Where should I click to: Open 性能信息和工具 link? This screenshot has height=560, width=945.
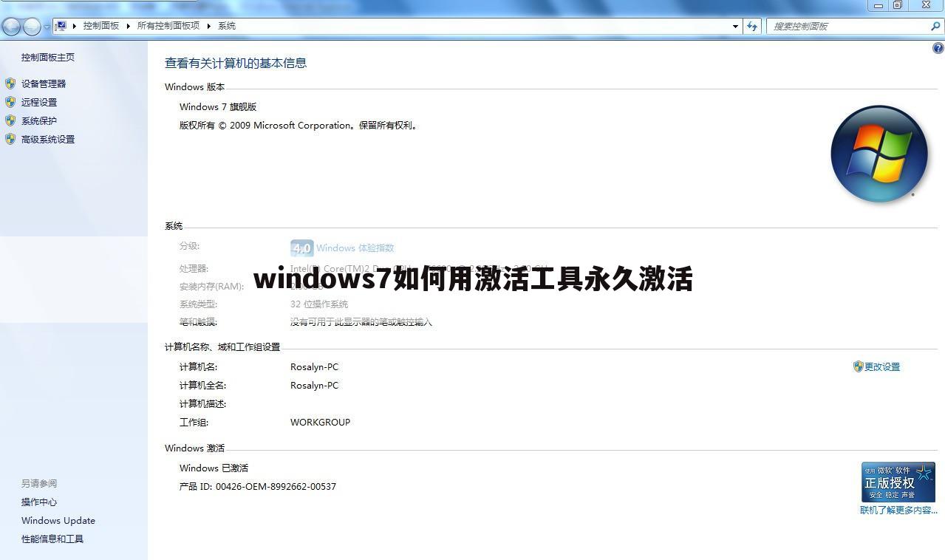point(52,539)
